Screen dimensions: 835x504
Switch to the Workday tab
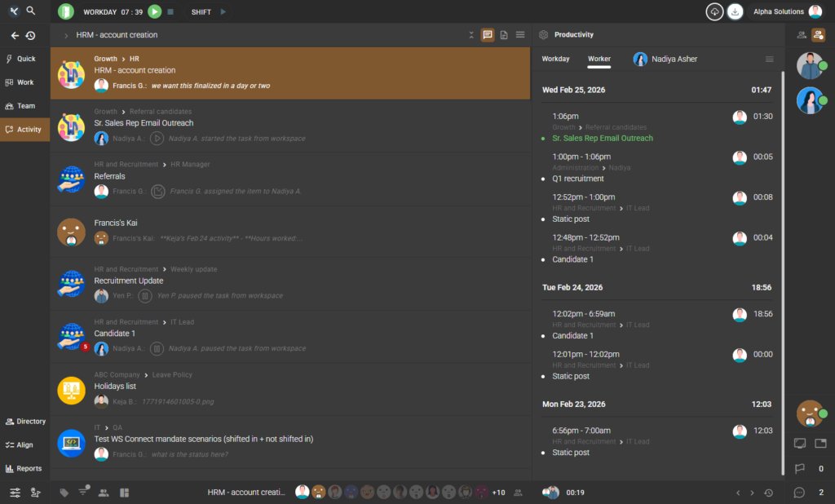(556, 59)
